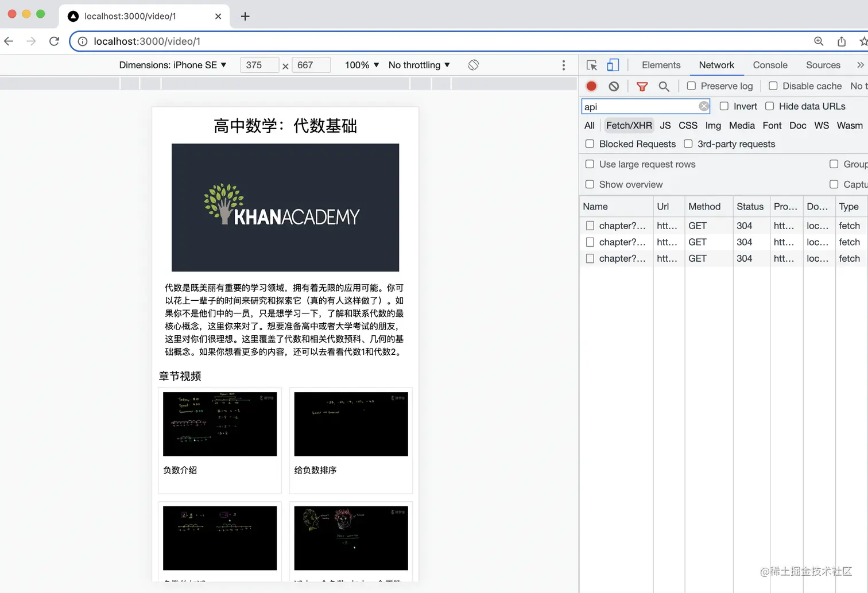The image size is (868, 593).
Task: Switch to the Console tab
Action: pos(770,65)
